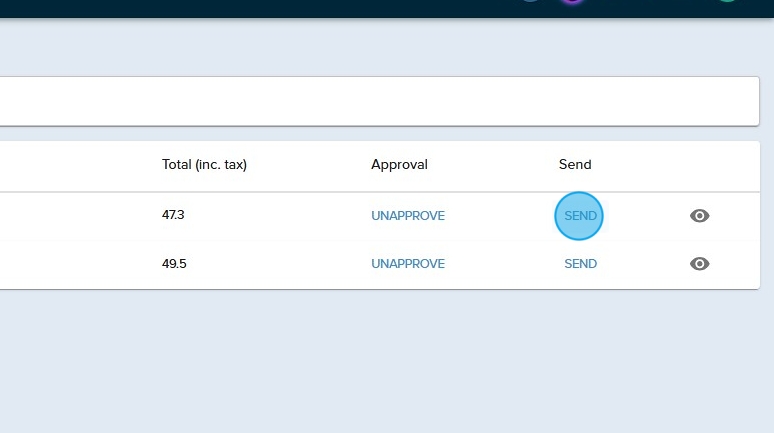Unapprove the invoice totaling 47.3
Image resolution: width=774 pixels, height=433 pixels.
tap(408, 216)
